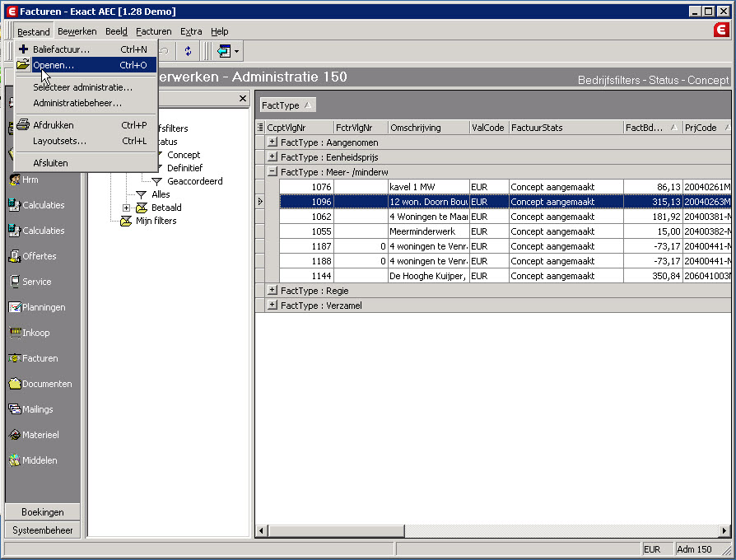Select the Alles filter in the tree

(x=161, y=194)
